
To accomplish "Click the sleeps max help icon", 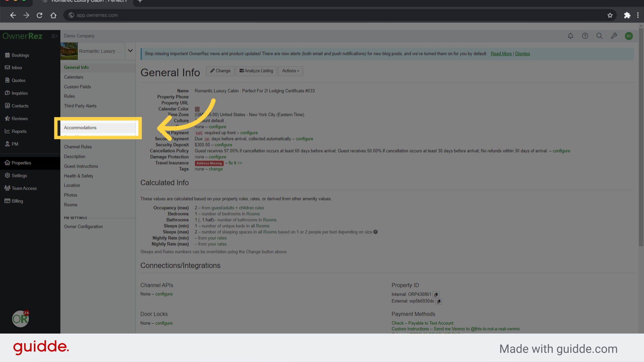I will click(376, 232).
